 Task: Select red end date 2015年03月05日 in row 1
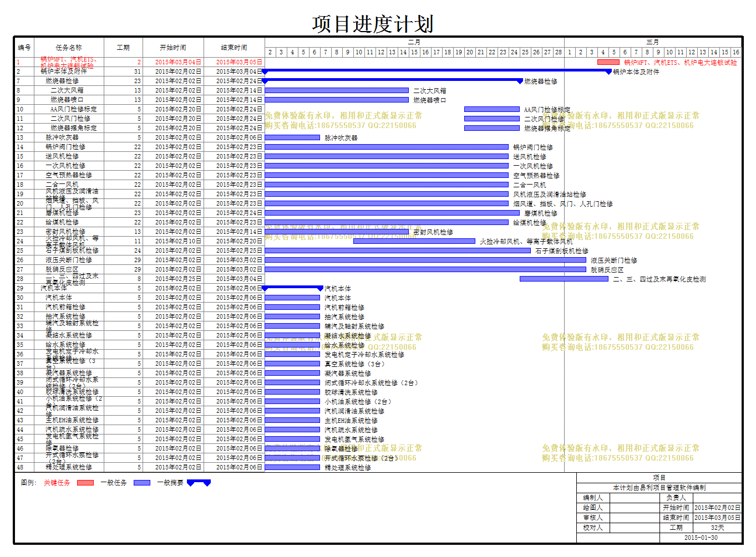(239, 62)
